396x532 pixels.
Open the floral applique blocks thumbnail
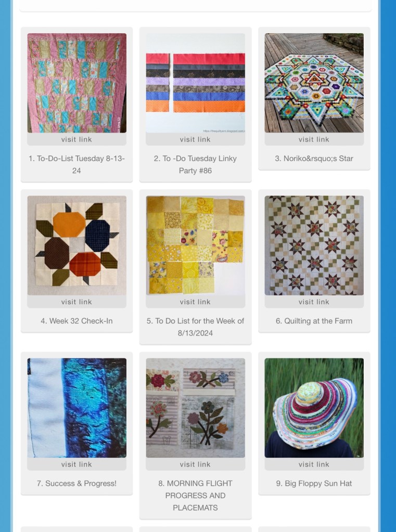tap(195, 408)
